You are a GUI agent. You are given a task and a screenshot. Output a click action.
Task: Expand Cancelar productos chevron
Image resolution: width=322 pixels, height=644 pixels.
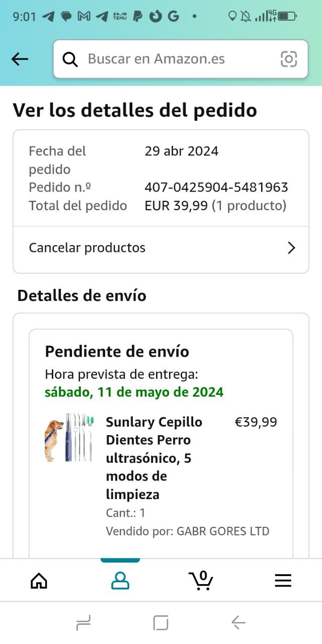pos(291,248)
